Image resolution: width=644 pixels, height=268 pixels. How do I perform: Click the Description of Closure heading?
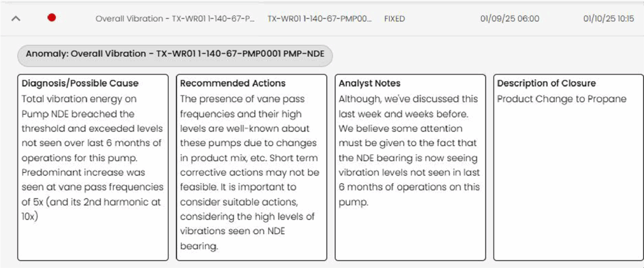(x=547, y=84)
